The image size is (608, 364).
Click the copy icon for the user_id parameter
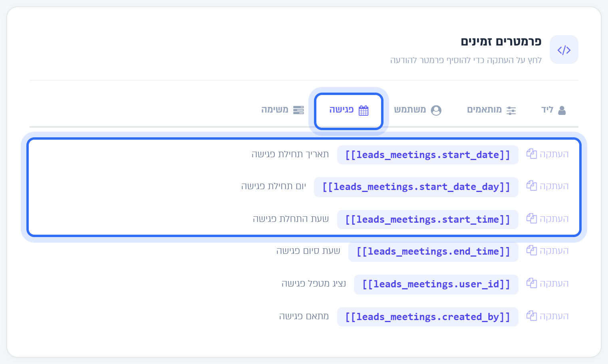tap(531, 283)
